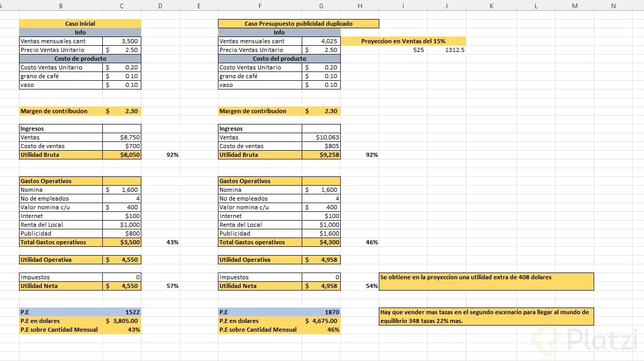The width and height of the screenshot is (644, 361).
Task: Select the 1312.5 projection value cell
Action: click(x=447, y=50)
